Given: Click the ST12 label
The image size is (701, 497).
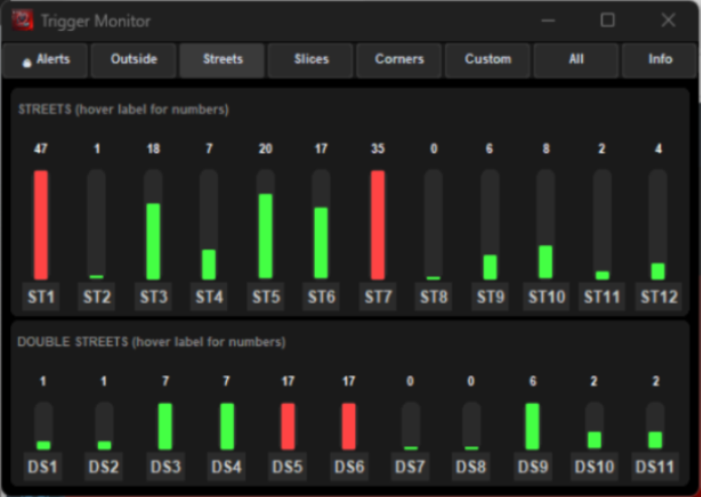Looking at the screenshot, I should click(x=658, y=297).
